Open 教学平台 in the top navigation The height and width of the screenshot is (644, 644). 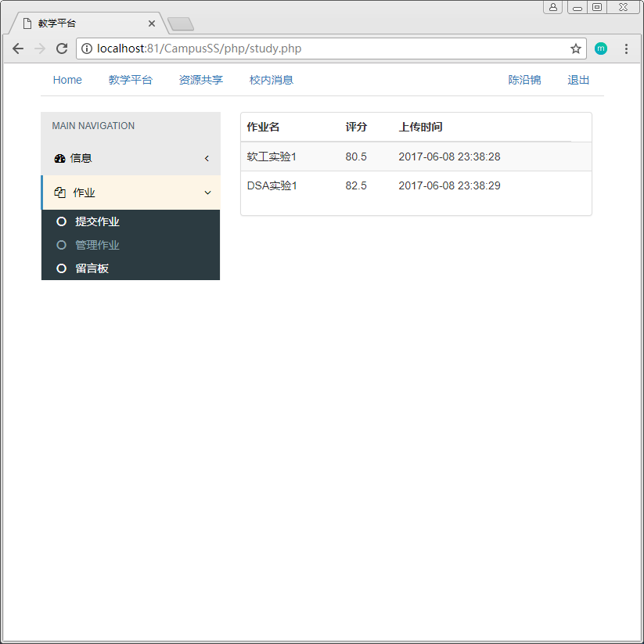pos(131,80)
